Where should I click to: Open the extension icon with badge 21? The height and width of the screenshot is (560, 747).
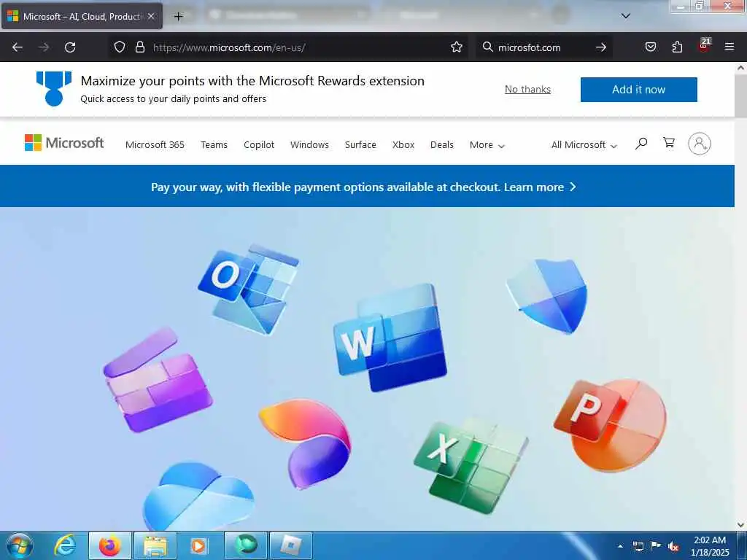point(704,45)
